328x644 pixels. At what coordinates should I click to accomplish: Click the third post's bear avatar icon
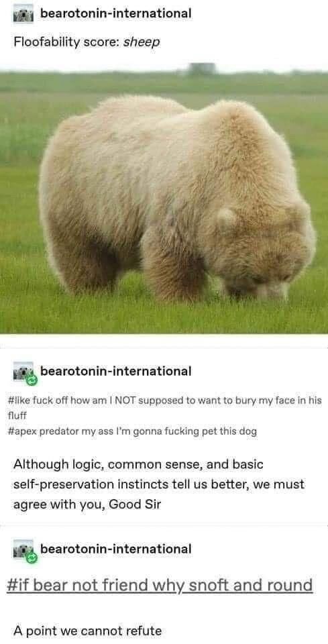25,550
